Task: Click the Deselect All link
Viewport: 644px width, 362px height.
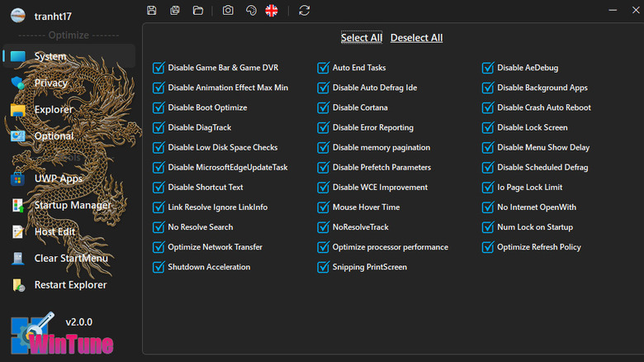Action: coord(416,38)
